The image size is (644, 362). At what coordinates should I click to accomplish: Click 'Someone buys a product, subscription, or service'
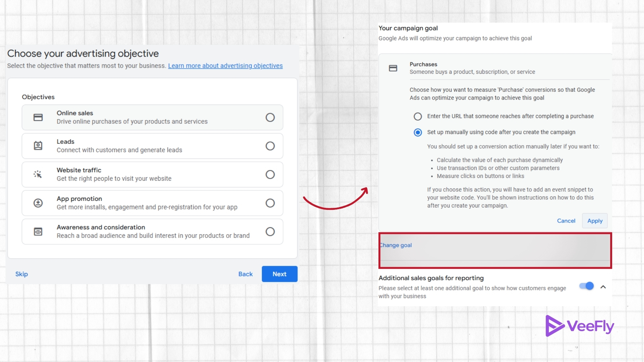tap(472, 72)
